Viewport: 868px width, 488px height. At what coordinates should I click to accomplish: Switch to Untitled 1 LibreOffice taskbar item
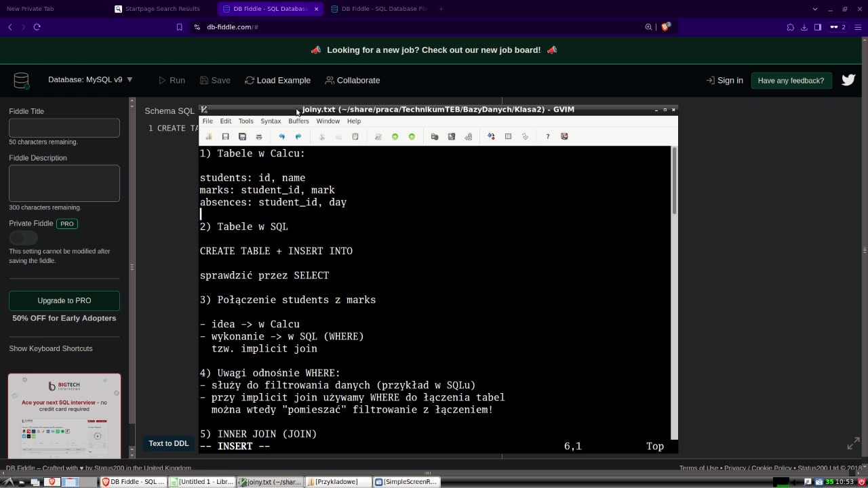coord(202,482)
